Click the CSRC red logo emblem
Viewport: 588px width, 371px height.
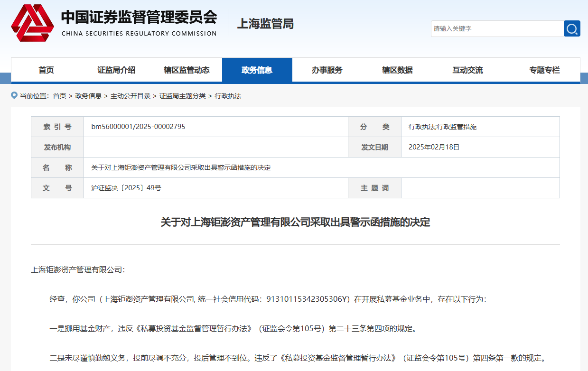tap(32, 23)
